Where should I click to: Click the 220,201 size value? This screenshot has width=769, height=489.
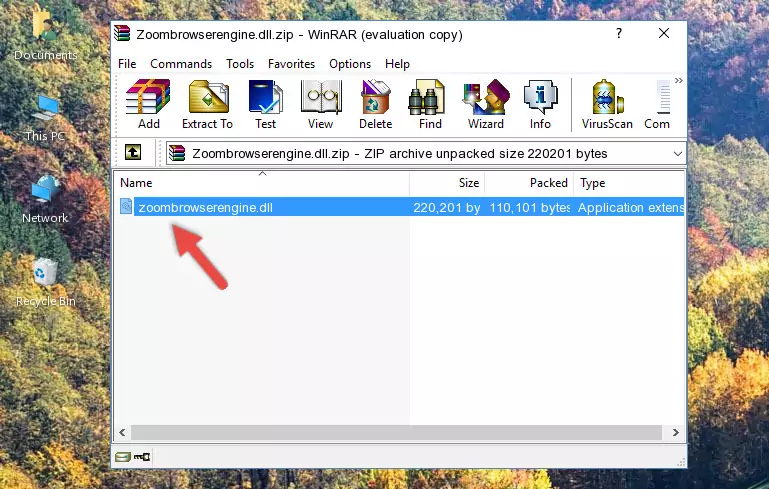pos(446,207)
